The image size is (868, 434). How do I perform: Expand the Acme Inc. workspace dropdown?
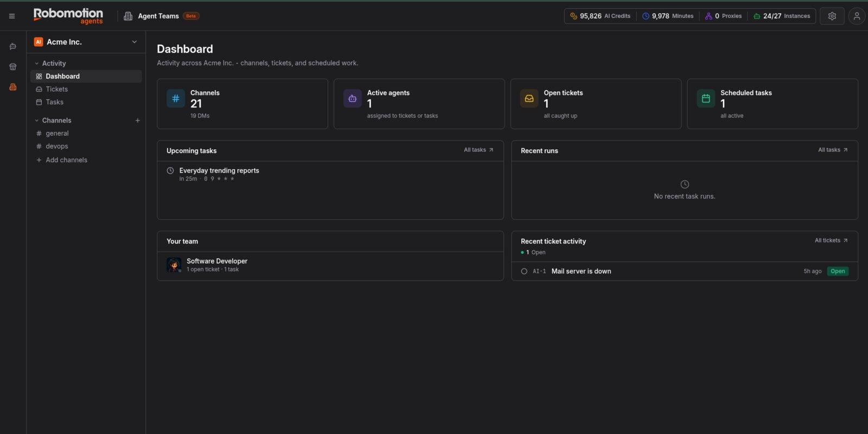(135, 42)
